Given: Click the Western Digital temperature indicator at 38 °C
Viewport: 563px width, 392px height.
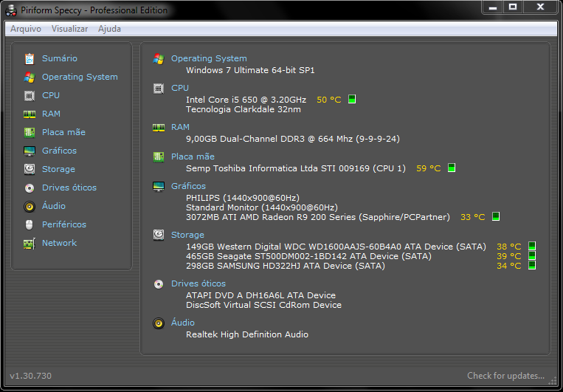Looking at the screenshot, I should pos(532,246).
